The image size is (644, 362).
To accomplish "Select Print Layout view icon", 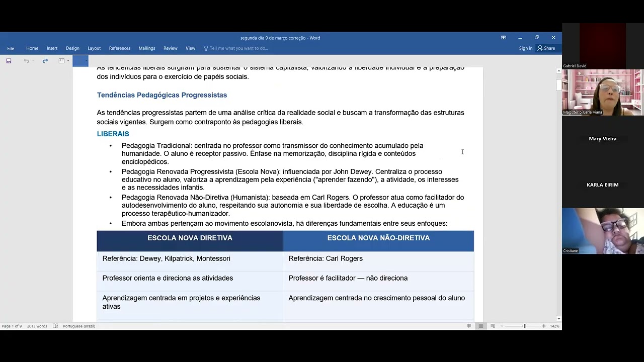I will [481, 326].
